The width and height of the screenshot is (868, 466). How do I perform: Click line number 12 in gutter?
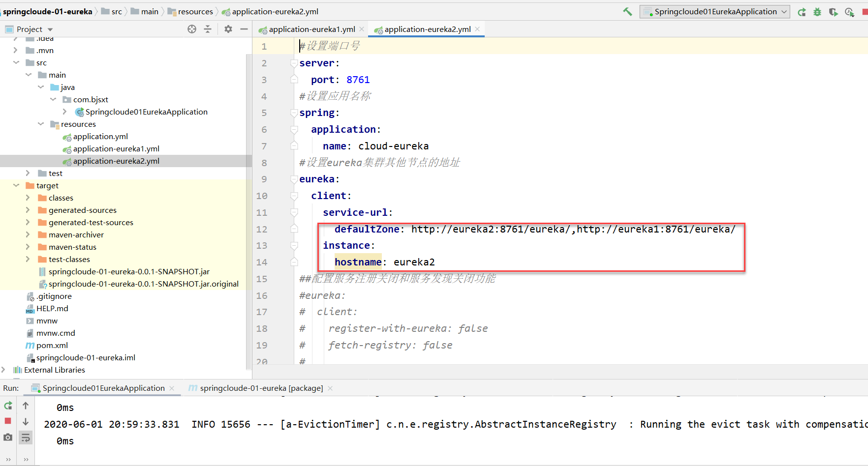point(261,229)
